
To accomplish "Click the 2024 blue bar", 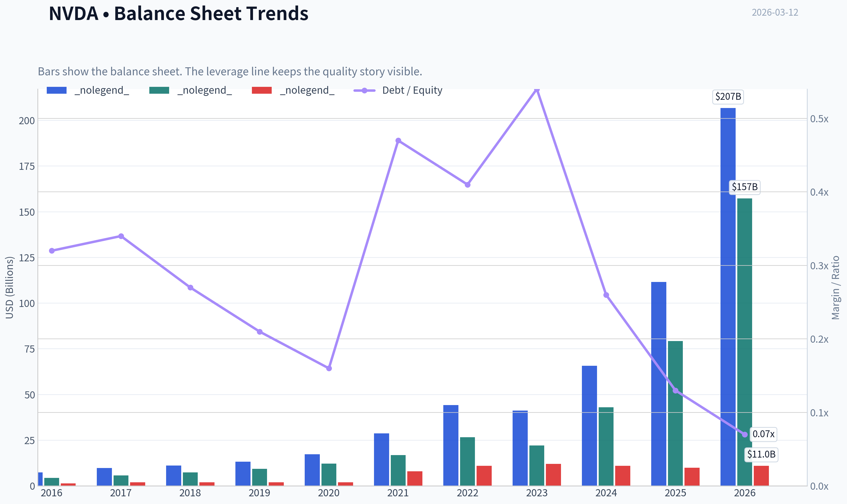I will coord(590,426).
